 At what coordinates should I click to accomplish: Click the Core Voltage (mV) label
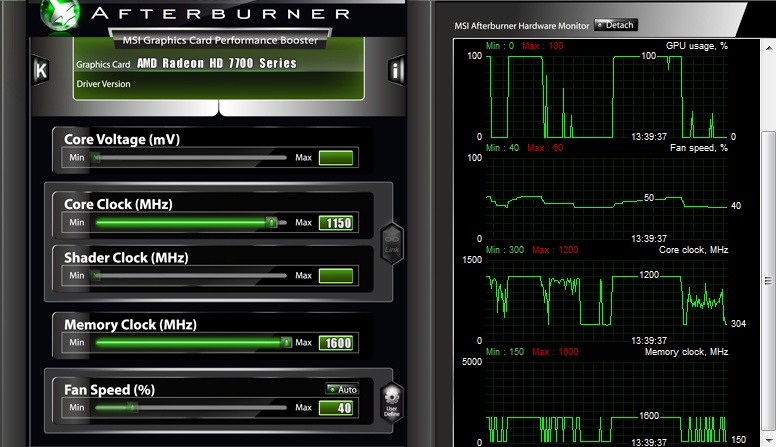[x=122, y=139]
